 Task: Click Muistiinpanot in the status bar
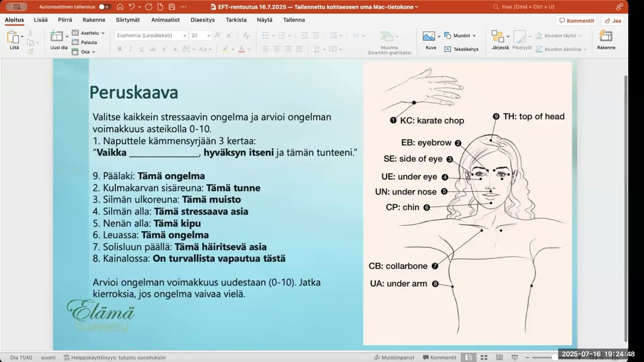click(394, 357)
